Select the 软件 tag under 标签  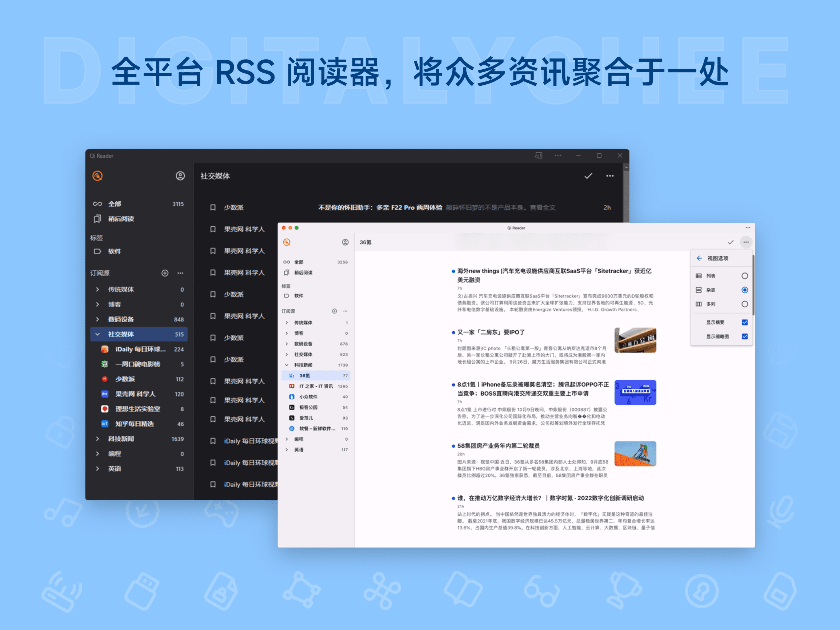(x=299, y=296)
